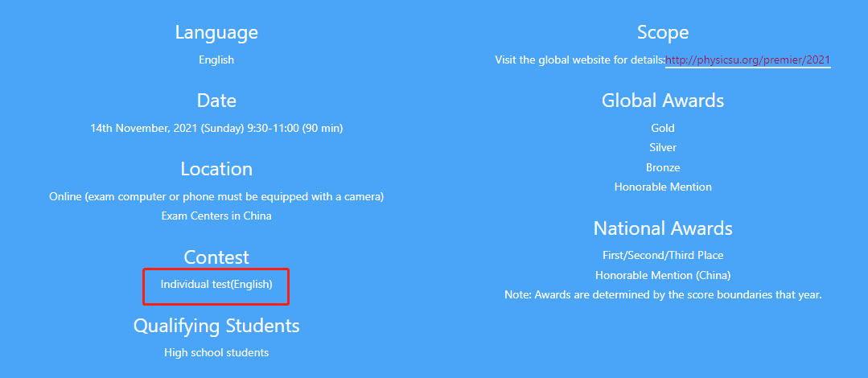The image size is (868, 378).
Task: Click the Honorable Mention (China) text
Action: click(x=663, y=275)
